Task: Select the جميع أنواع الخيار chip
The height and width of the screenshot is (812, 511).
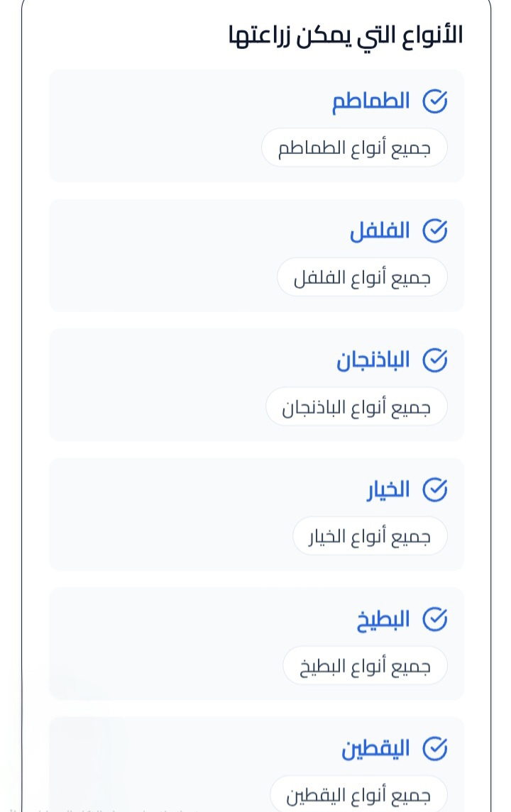Action: point(370,536)
